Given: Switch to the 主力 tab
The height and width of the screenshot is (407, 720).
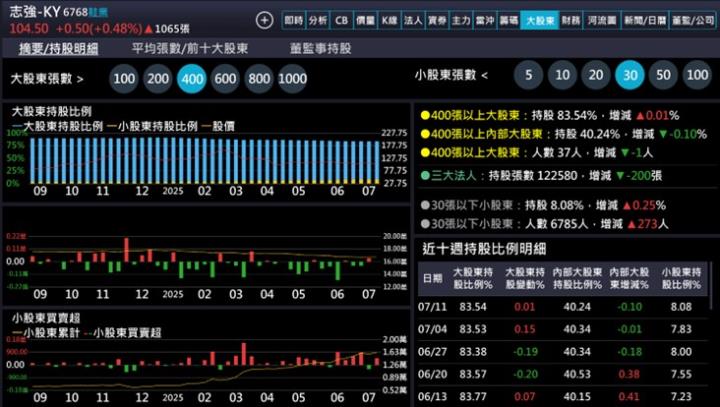Looking at the screenshot, I should tap(461, 20).
